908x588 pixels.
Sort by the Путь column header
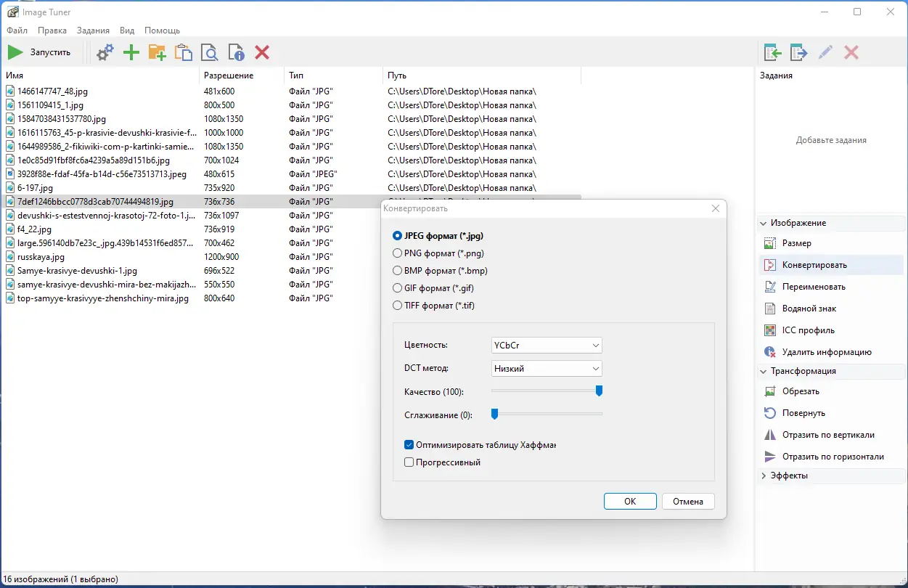click(x=482, y=75)
